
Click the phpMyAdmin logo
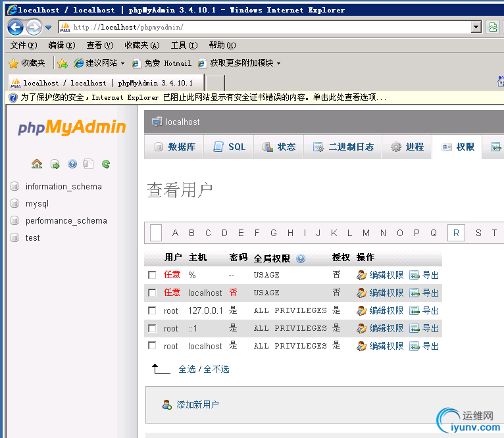(x=72, y=127)
